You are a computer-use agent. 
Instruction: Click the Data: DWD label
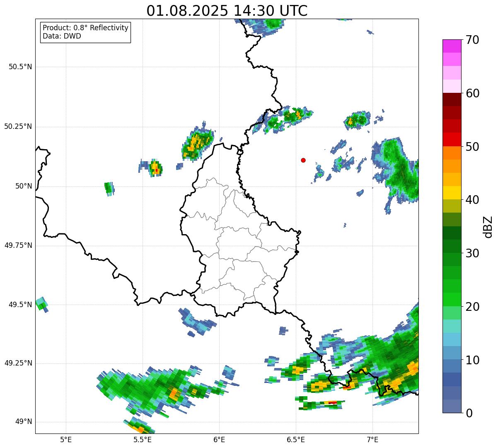point(62,36)
